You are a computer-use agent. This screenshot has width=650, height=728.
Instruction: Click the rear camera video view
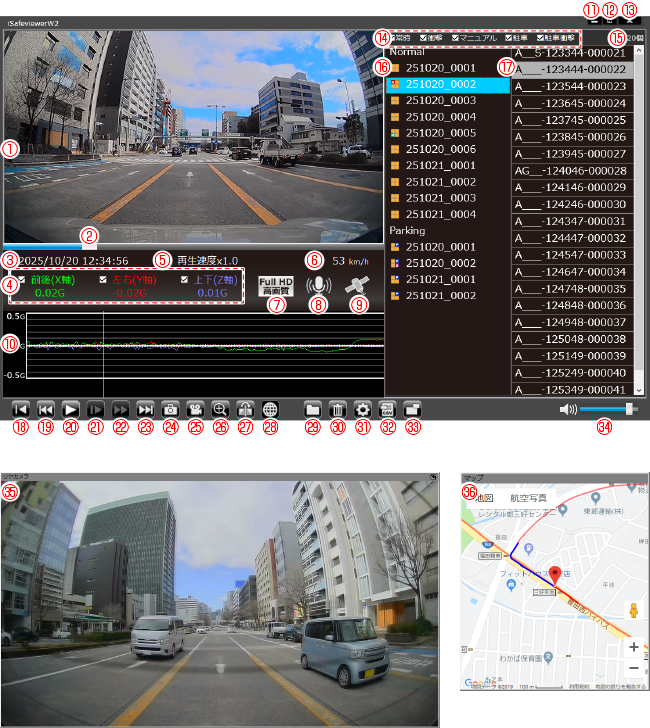pyautogui.click(x=219, y=603)
